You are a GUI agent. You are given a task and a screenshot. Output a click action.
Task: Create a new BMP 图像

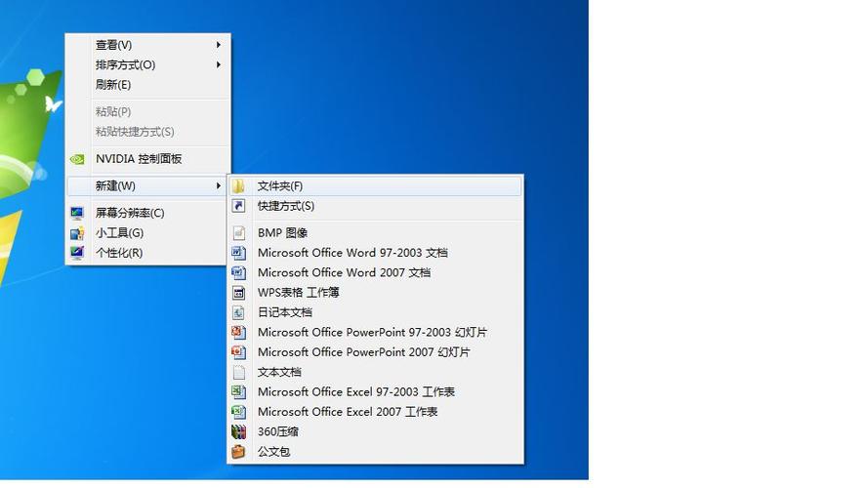[375, 233]
